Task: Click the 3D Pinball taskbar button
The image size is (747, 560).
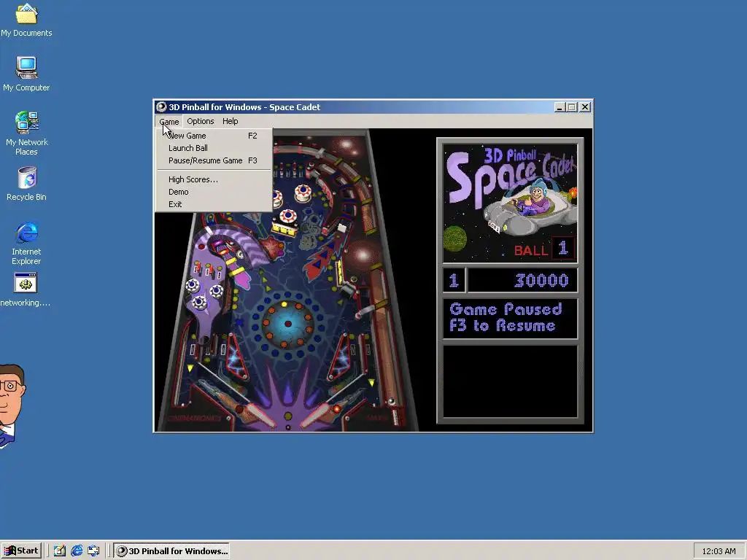Action: point(172,551)
